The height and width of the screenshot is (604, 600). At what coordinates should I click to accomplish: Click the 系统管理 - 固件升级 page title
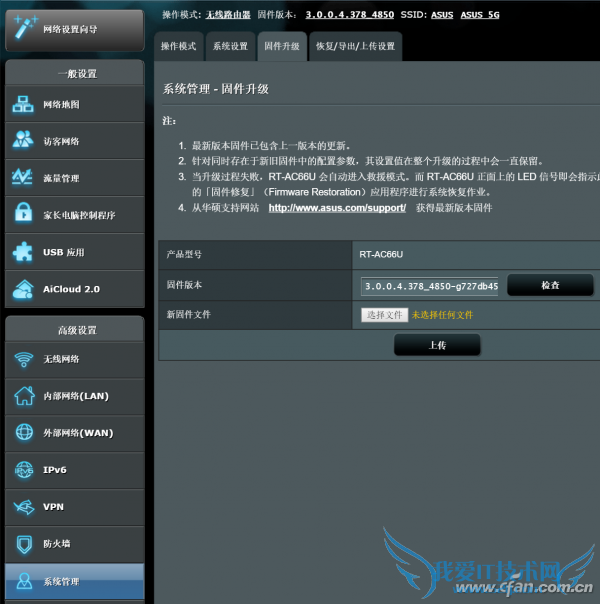pos(216,89)
